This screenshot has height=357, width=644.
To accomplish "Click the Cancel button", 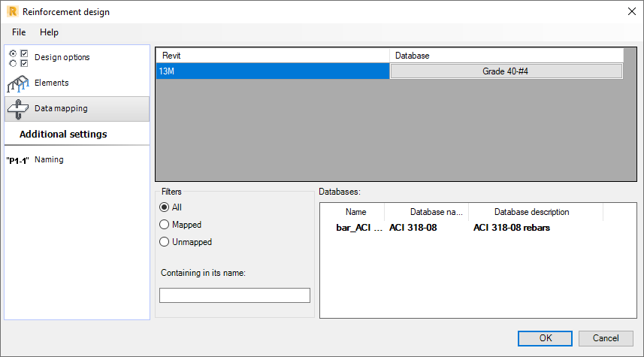I will pyautogui.click(x=606, y=338).
